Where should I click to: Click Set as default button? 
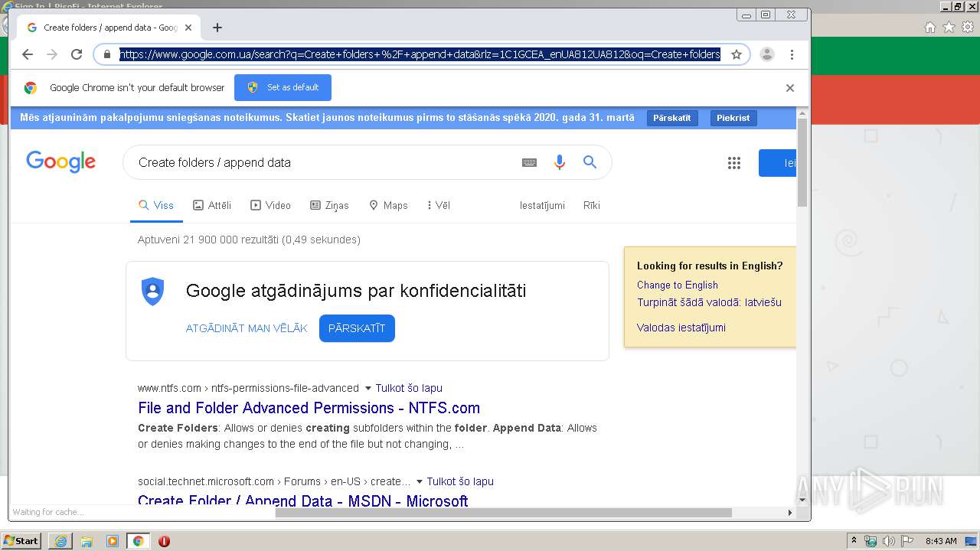tap(283, 87)
